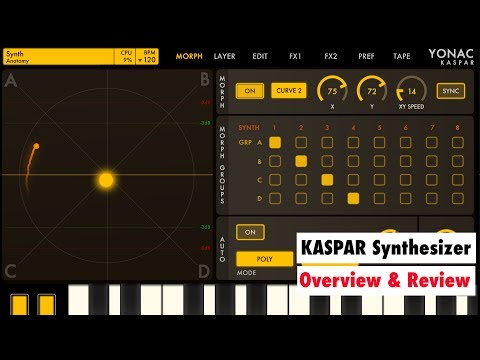Uncheck group D synth 4 box
The image size is (480, 360).
coord(353,199)
